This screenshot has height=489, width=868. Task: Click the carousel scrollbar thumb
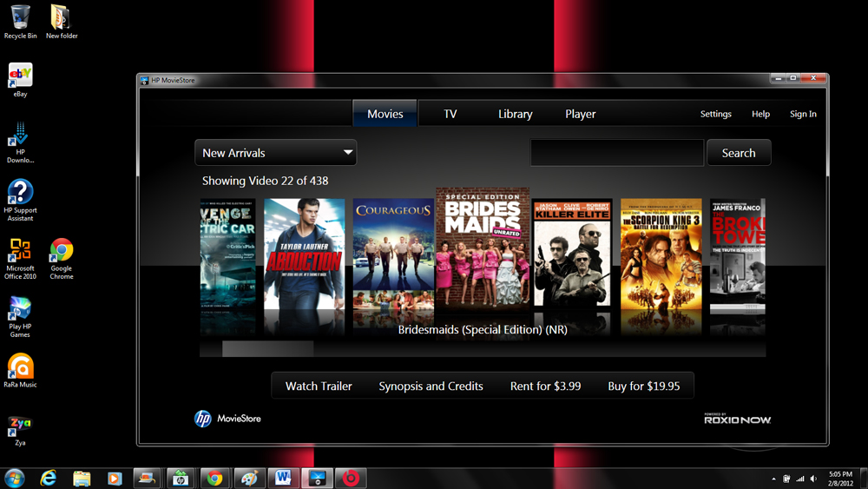[267, 349]
